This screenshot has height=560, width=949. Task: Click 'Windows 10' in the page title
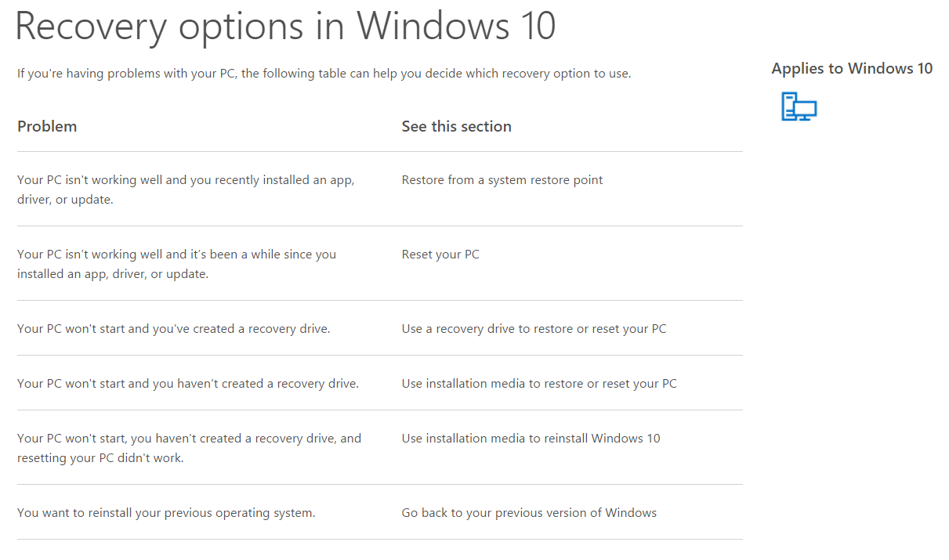pos(457,26)
